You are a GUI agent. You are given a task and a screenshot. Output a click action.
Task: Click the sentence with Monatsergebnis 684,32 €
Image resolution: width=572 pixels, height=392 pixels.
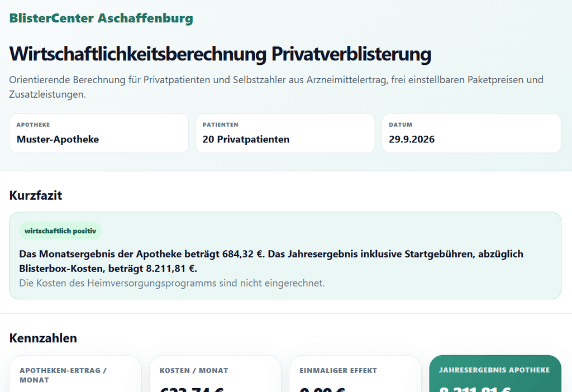pos(142,254)
